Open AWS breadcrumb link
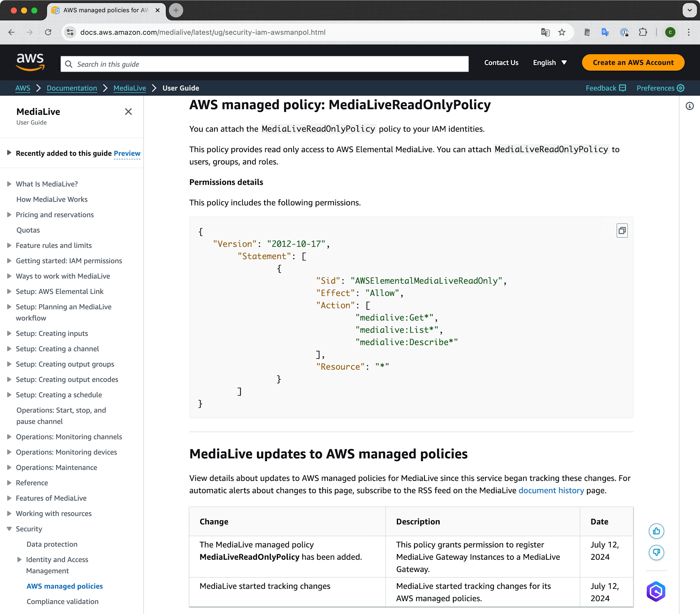Screen dimensions: 700x614 [x=23, y=88]
